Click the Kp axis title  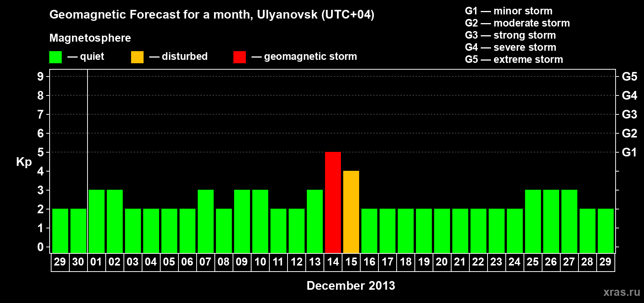pos(24,162)
